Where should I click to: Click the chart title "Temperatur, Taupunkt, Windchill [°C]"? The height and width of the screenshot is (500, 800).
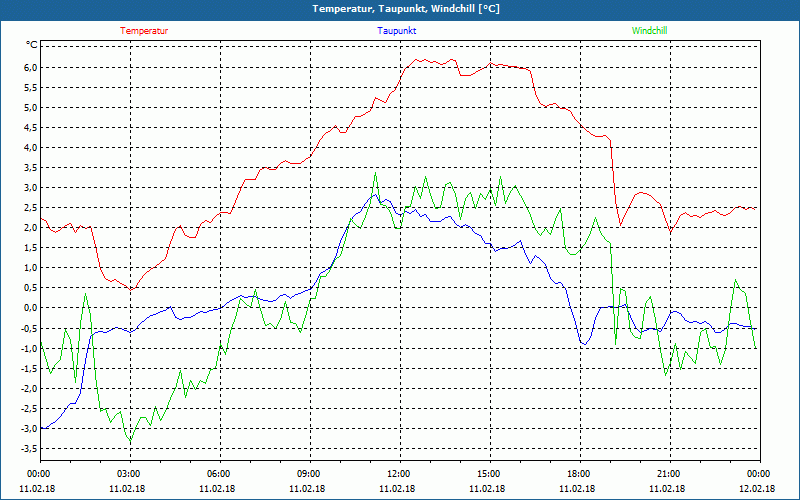click(x=406, y=9)
